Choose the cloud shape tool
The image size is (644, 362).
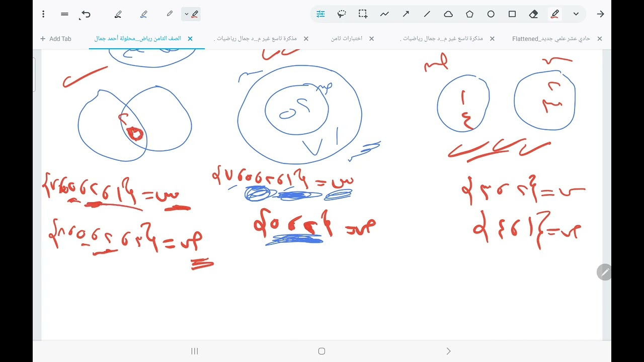click(x=448, y=14)
